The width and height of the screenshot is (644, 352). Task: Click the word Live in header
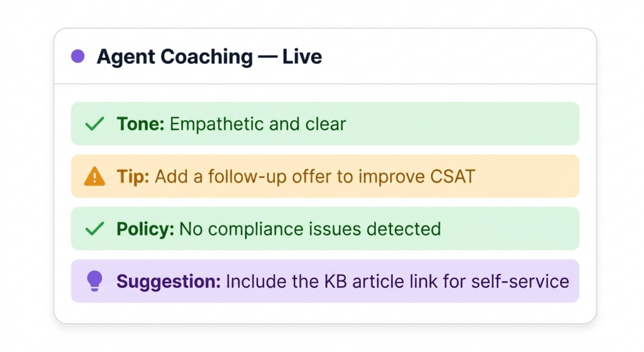coord(302,57)
